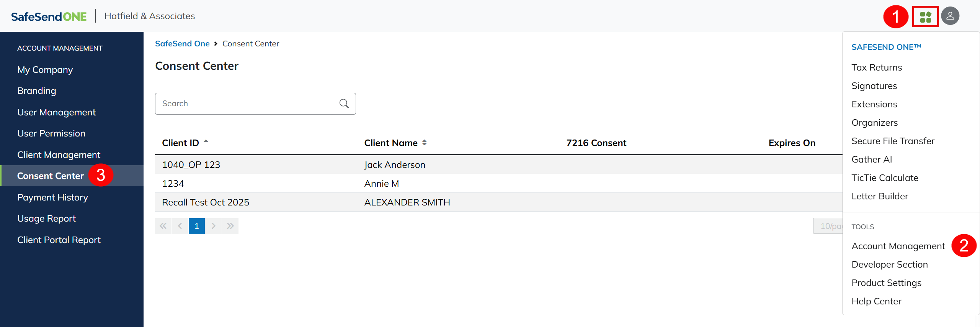Click the search magnifier icon
The height and width of the screenshot is (327, 980).
click(344, 104)
